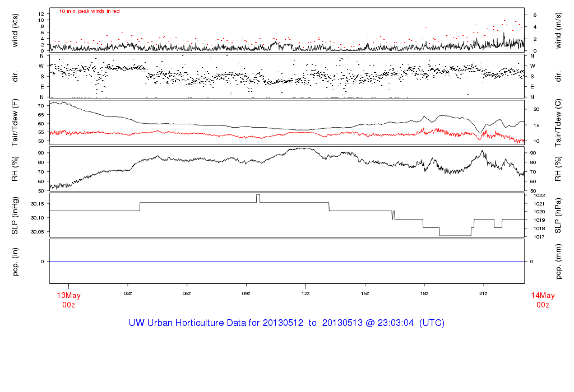This screenshot has width=574, height=392.
Task: Click the 'pcp. (mm)' axis label
Action: (x=558, y=262)
